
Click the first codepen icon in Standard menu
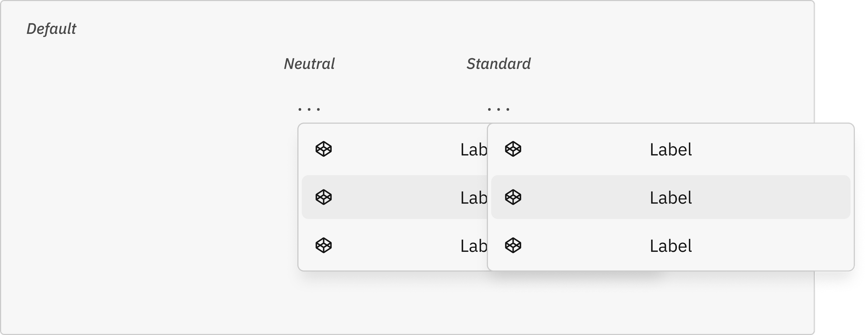click(513, 149)
